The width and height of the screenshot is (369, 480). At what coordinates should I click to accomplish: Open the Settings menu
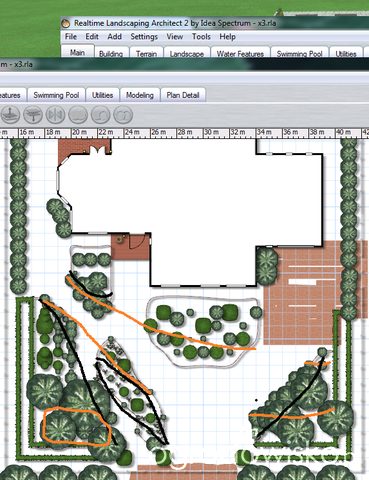(144, 37)
